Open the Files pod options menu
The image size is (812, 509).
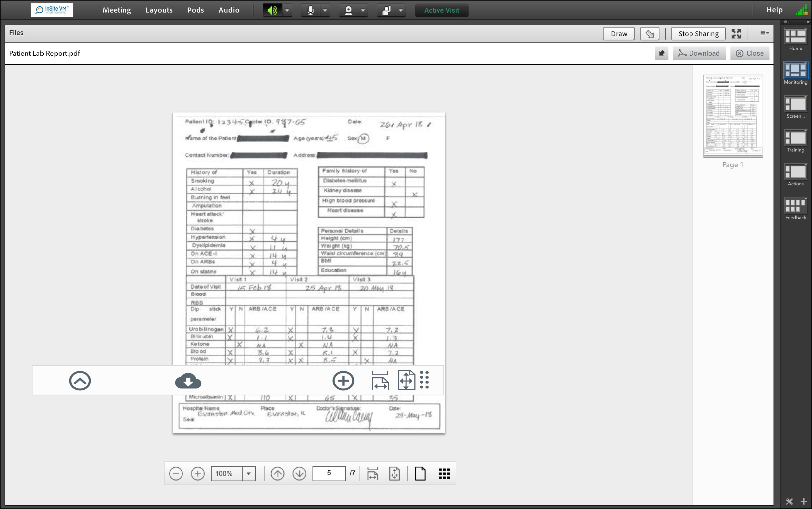(765, 33)
